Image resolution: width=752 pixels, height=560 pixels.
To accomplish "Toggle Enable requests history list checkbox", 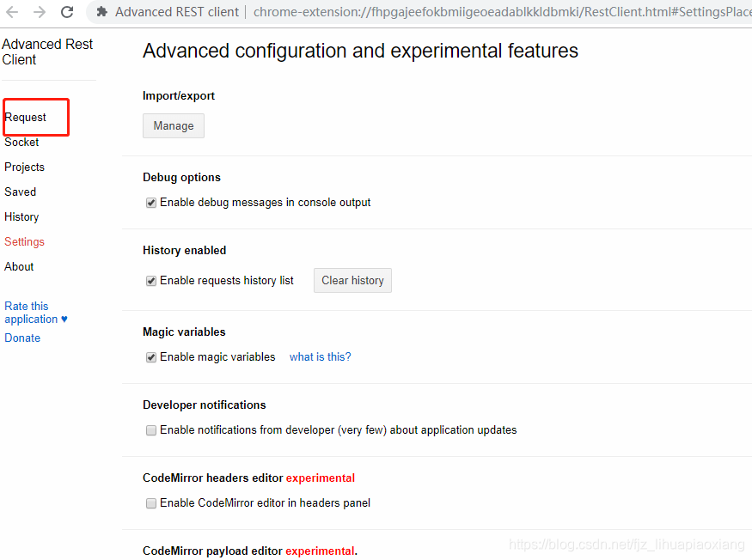I will (151, 281).
